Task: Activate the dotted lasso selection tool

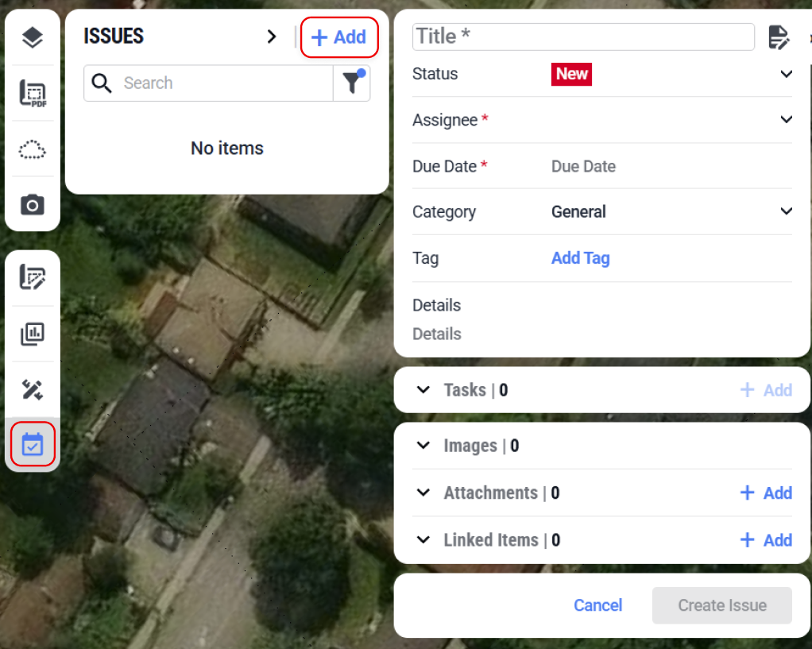Action: tap(32, 149)
